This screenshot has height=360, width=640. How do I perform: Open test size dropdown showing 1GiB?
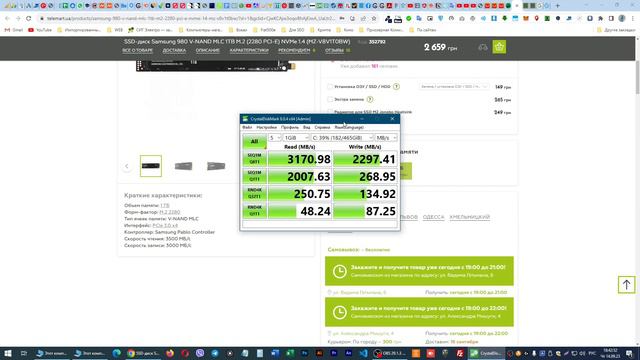click(x=296, y=138)
